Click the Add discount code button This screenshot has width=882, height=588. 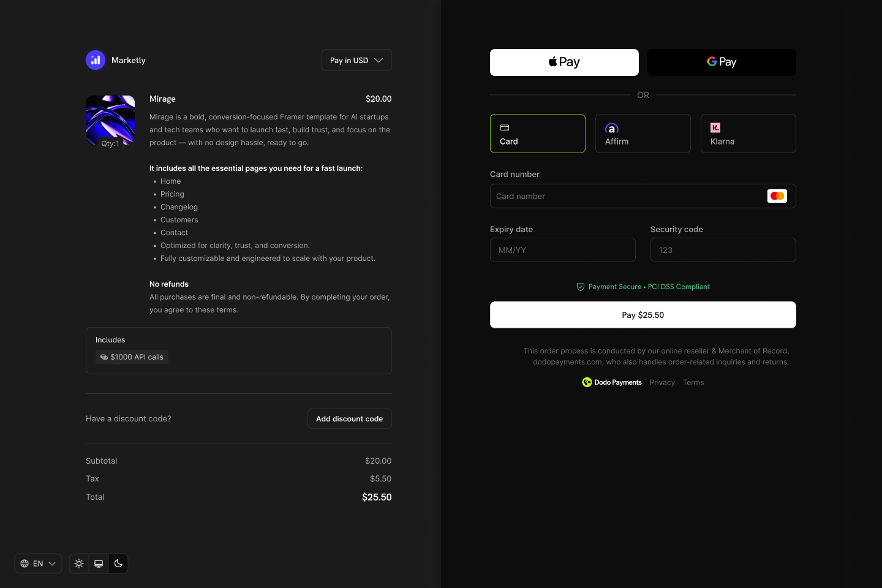[349, 418]
